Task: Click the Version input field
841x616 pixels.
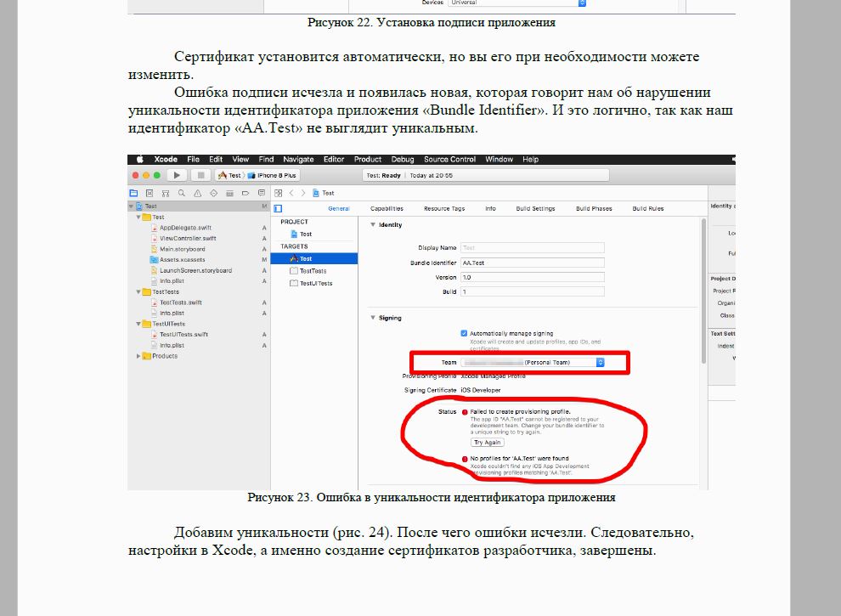Action: 533,278
